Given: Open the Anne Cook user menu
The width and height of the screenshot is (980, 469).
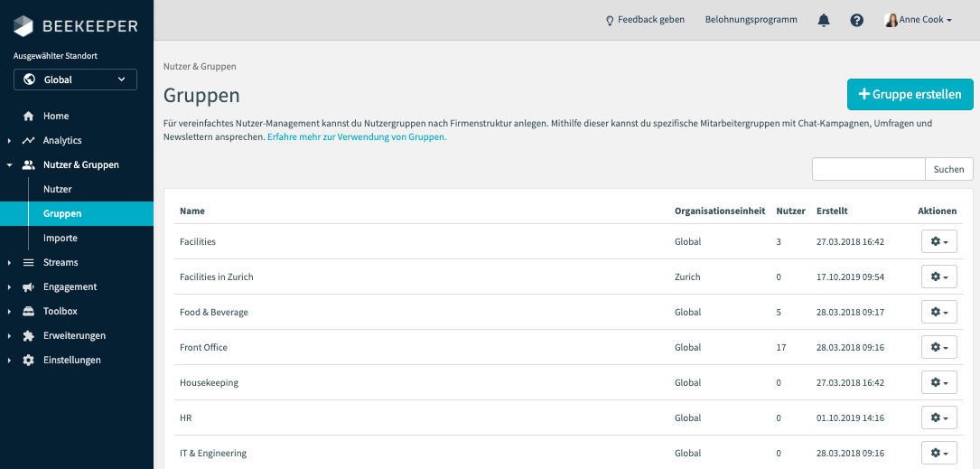Looking at the screenshot, I should 918,20.
